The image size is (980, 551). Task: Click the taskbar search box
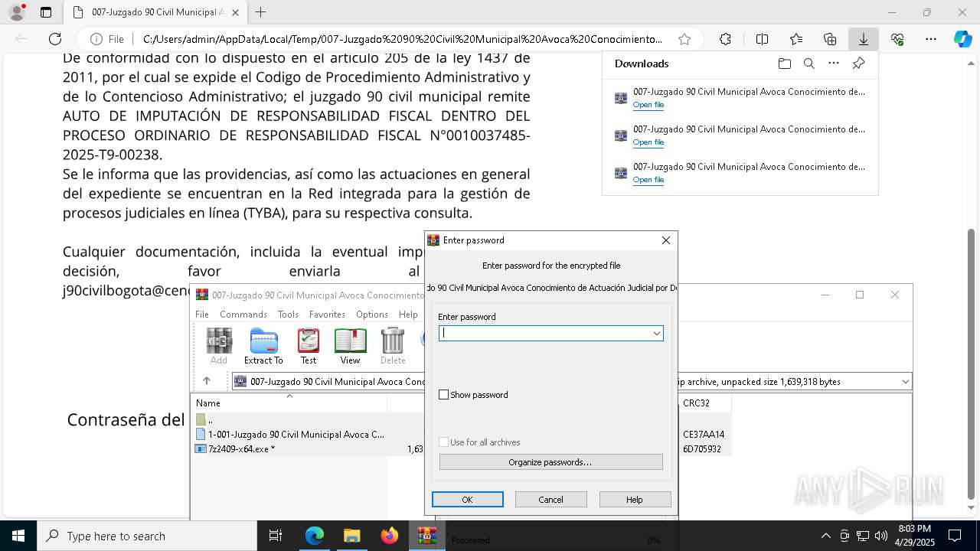tap(147, 536)
